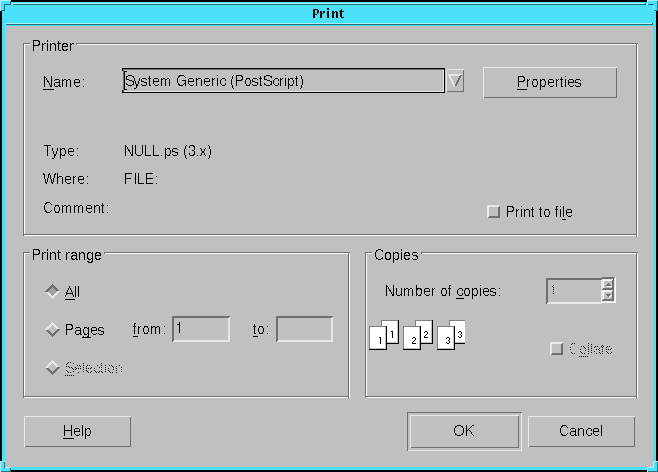The width and height of the screenshot is (658, 472).
Task: Click the Print dialog title bar
Action: 329,13
